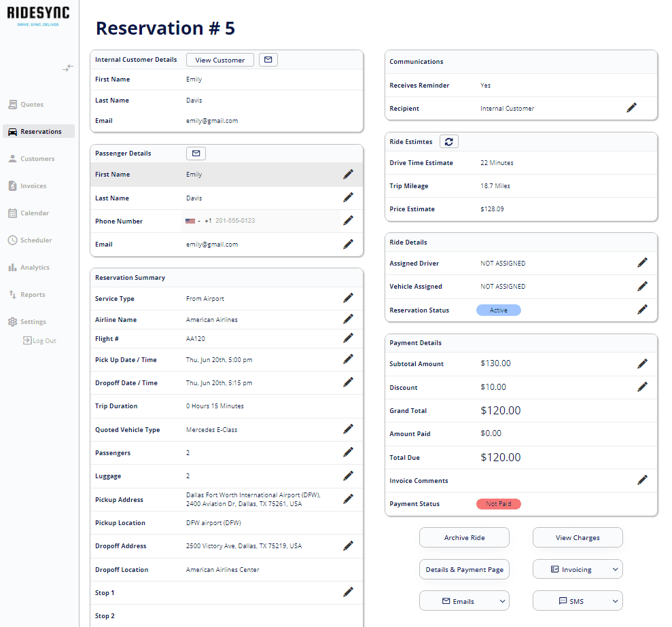This screenshot has width=672, height=627.
Task: Open the Invoicing dropdown
Action: tap(577, 569)
